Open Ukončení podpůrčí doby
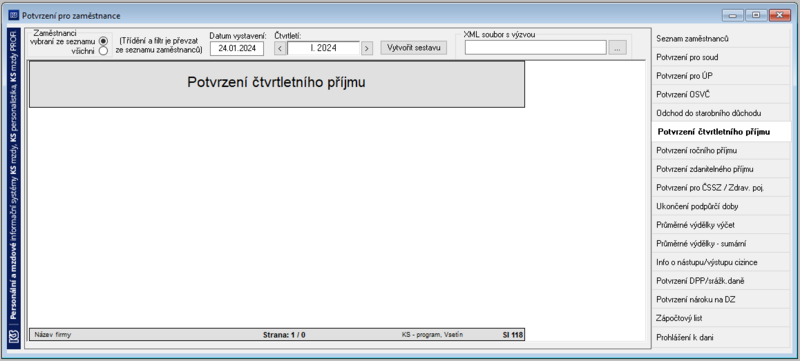Image resolution: width=800 pixels, height=361 pixels. click(720, 207)
